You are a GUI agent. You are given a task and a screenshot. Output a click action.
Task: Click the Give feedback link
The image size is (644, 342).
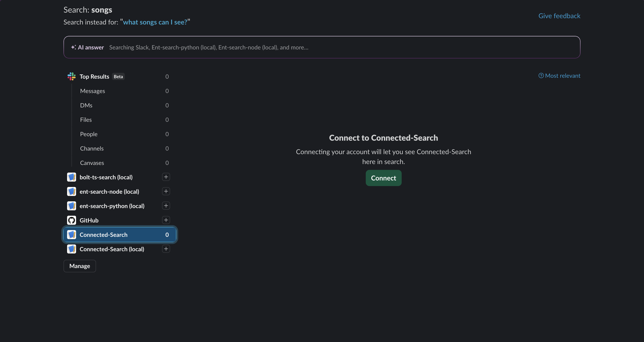(559, 16)
